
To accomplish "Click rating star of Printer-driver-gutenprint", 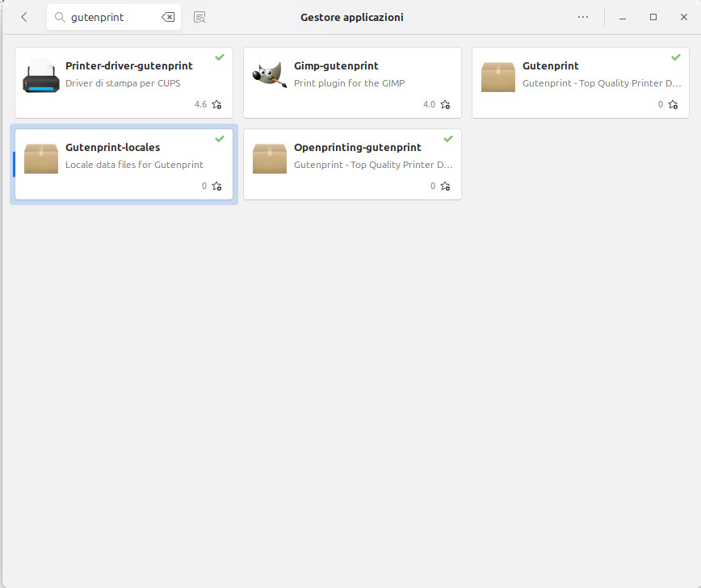I will (216, 105).
